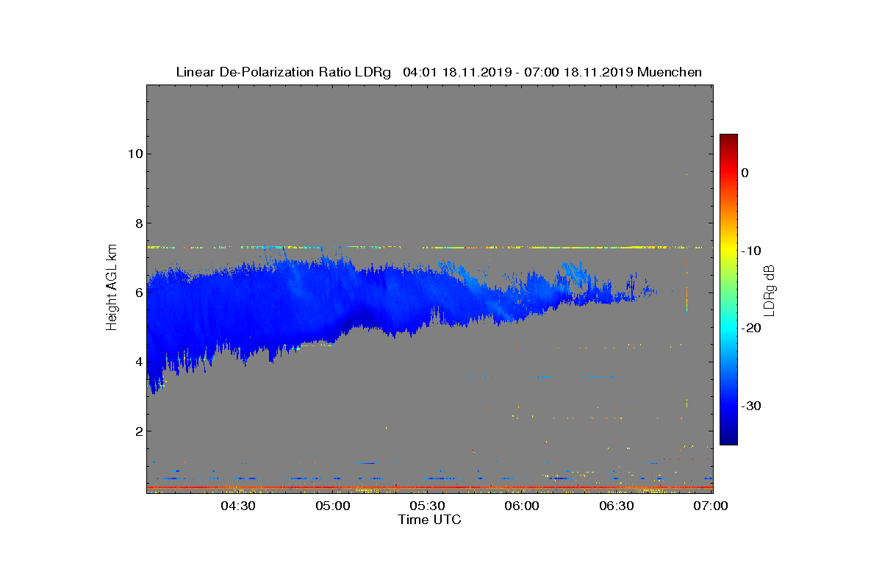Click the Time UTC axis title
This screenshot has height=588, width=882.
point(430,520)
